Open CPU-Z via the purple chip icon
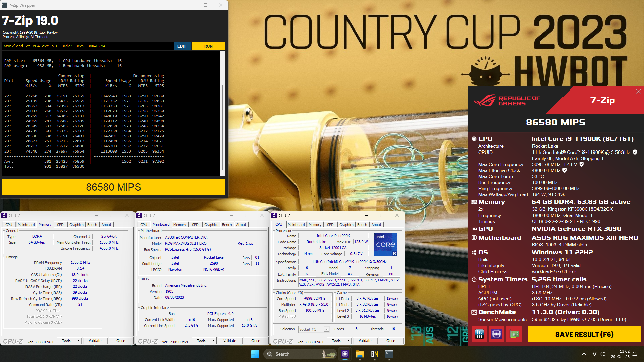Screen dimensions: 644x362 pyautogui.click(x=496, y=334)
